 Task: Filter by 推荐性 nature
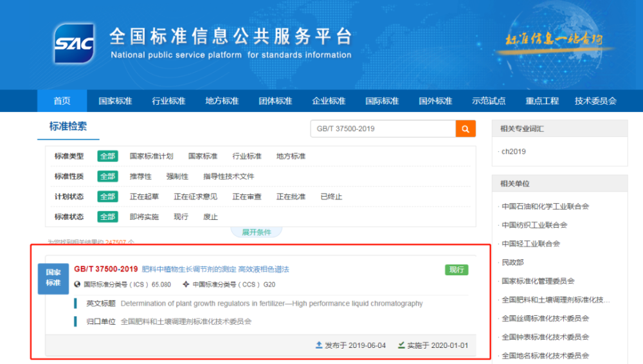coord(140,176)
